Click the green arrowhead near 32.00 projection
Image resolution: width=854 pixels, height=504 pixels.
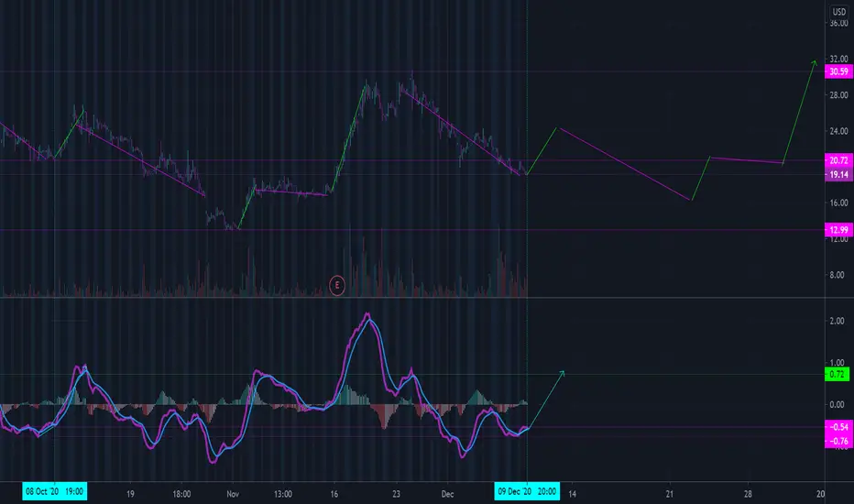pyautogui.click(x=815, y=62)
